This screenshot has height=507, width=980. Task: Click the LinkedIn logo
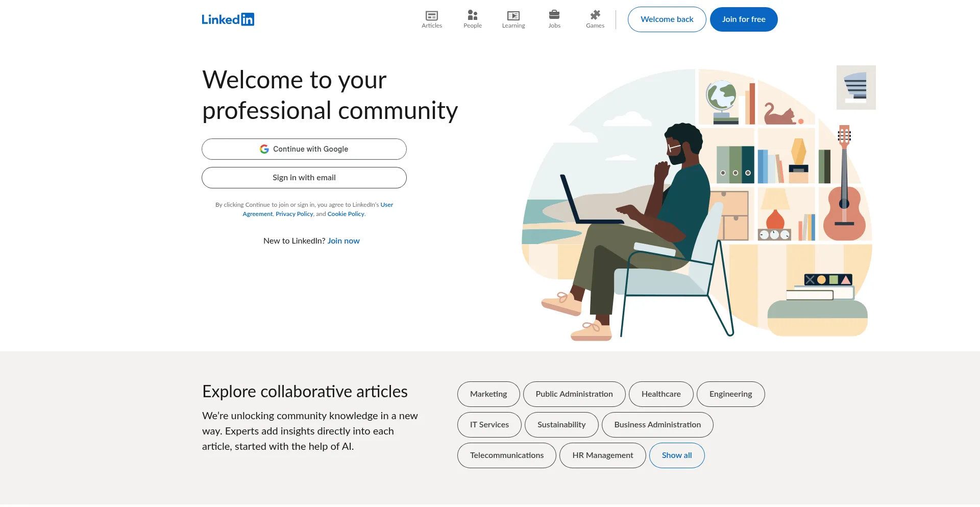[228, 19]
